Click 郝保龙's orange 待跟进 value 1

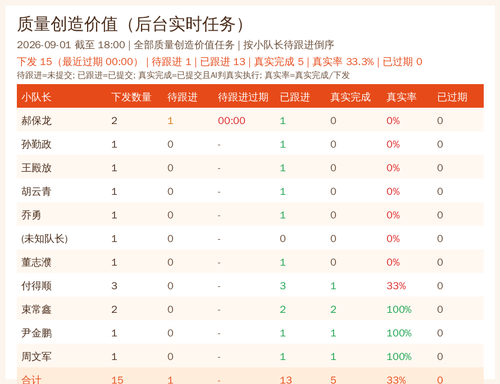pyautogui.click(x=170, y=121)
